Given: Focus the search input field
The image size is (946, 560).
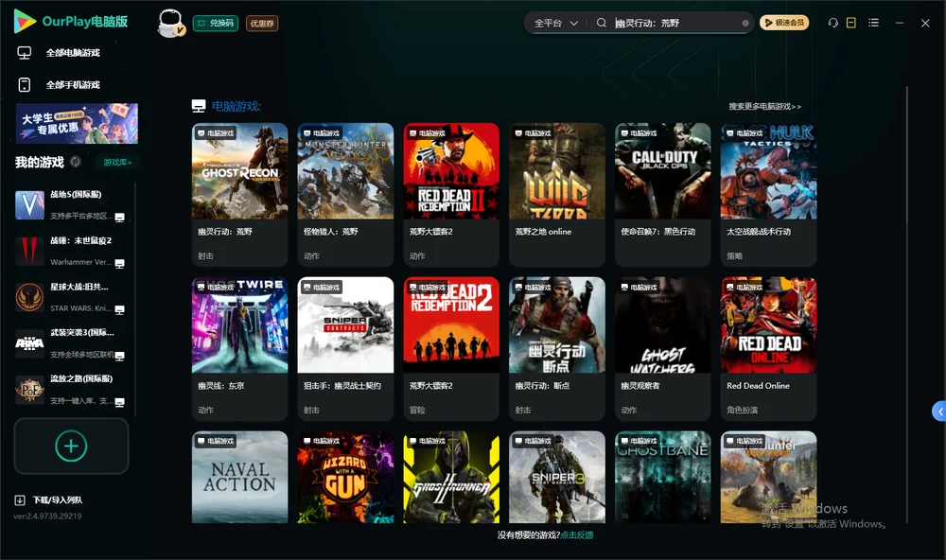Looking at the screenshot, I should click(x=675, y=23).
